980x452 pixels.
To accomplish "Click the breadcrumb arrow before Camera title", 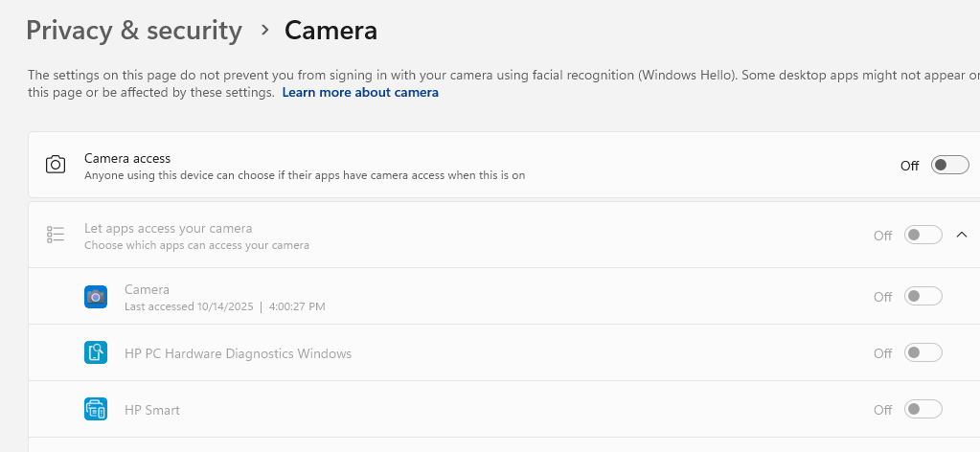I will (264, 31).
